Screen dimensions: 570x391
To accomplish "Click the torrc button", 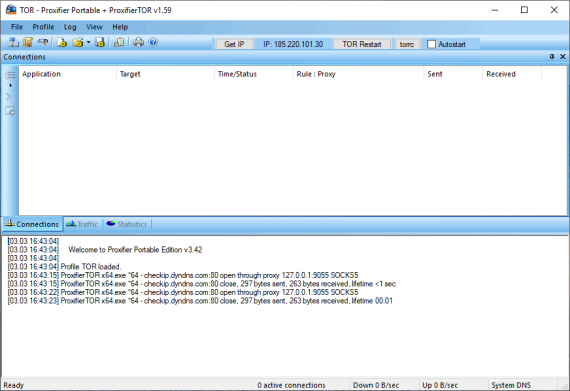I will click(407, 44).
